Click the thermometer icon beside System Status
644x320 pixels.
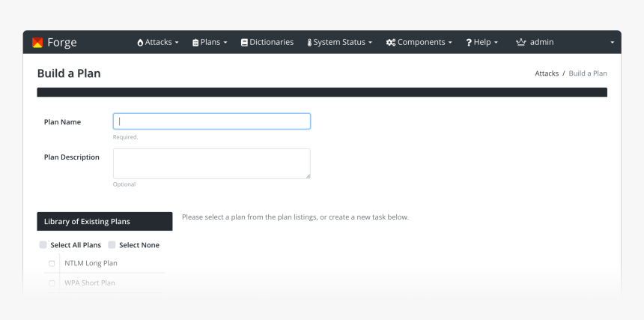[309, 42]
